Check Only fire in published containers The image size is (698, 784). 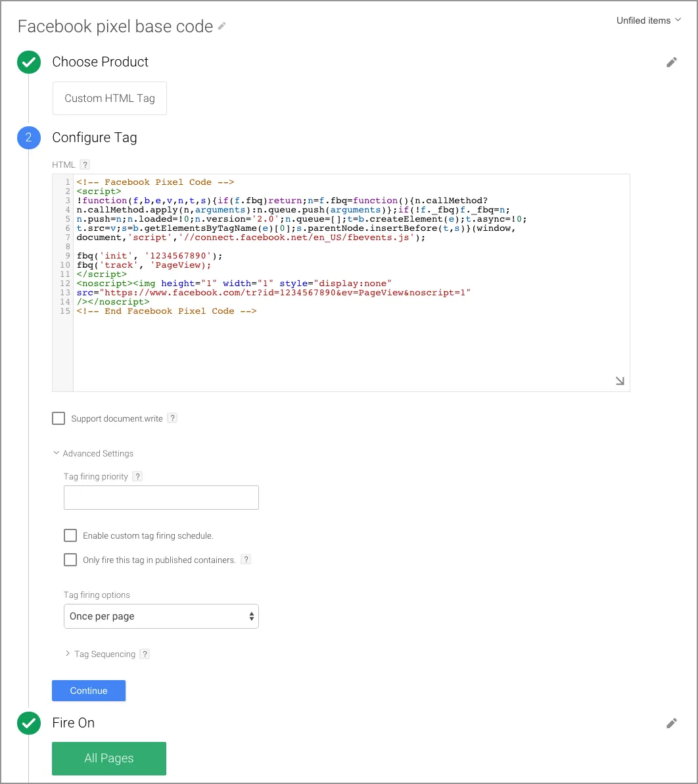pyautogui.click(x=70, y=560)
